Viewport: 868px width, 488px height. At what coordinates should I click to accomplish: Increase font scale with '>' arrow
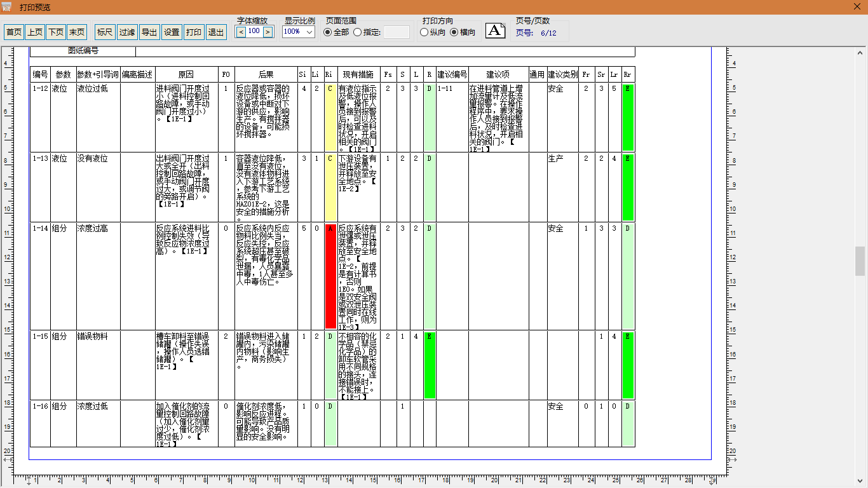coord(268,31)
